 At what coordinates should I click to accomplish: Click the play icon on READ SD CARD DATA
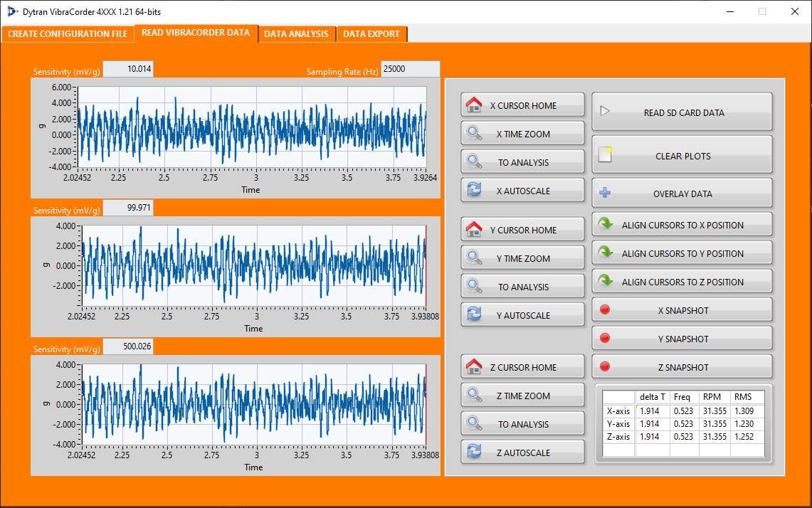point(605,112)
